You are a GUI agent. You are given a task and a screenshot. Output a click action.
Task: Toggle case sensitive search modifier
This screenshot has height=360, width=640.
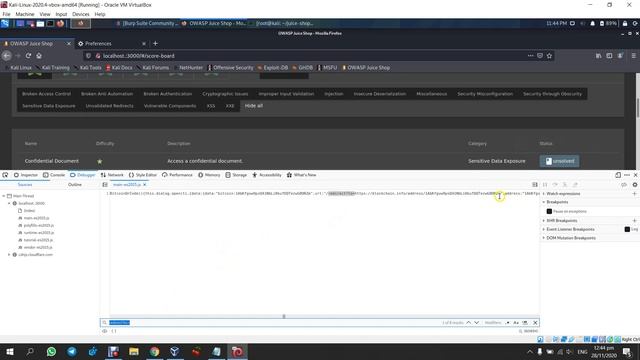(x=516, y=322)
